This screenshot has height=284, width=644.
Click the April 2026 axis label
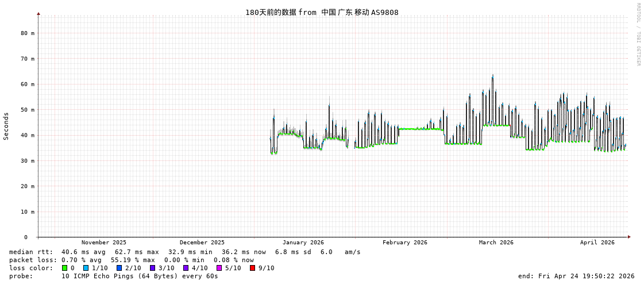pos(597,243)
